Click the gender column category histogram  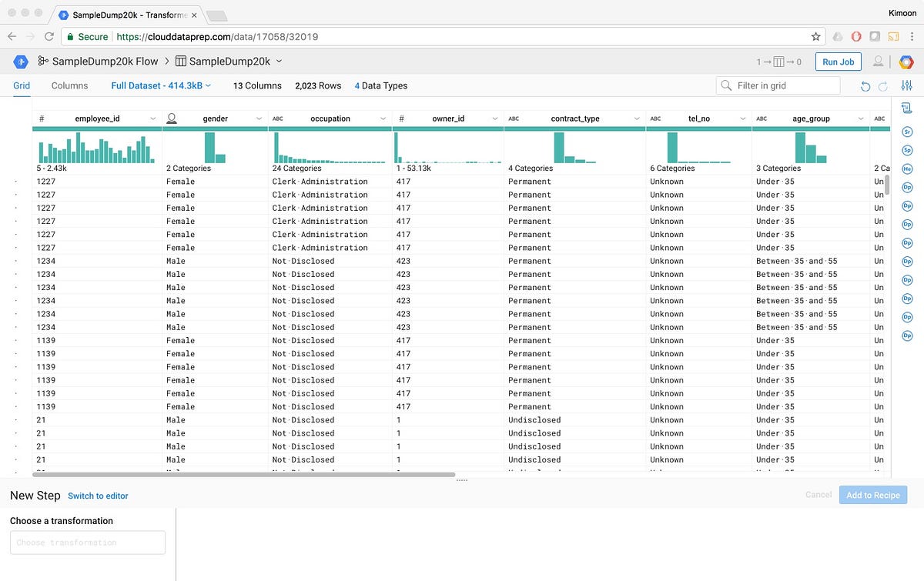[215, 147]
